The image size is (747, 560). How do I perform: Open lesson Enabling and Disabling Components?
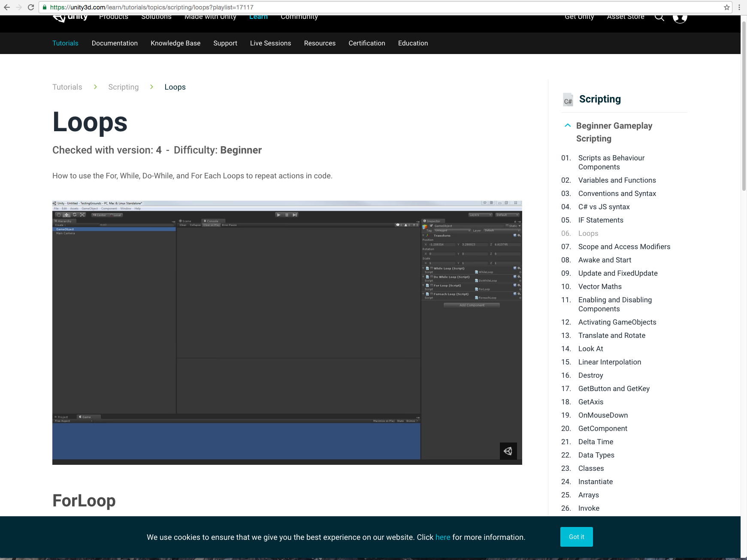(615, 304)
